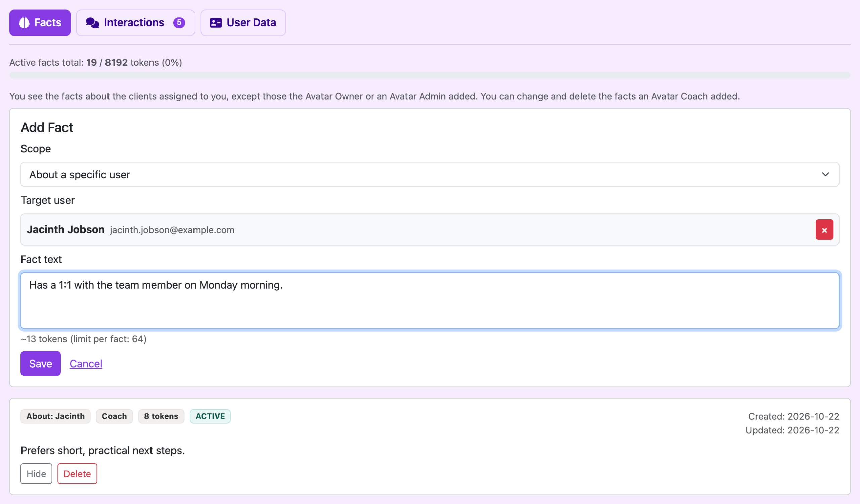Click the 'Active facts total' token count text
The image size is (860, 504).
click(x=95, y=63)
